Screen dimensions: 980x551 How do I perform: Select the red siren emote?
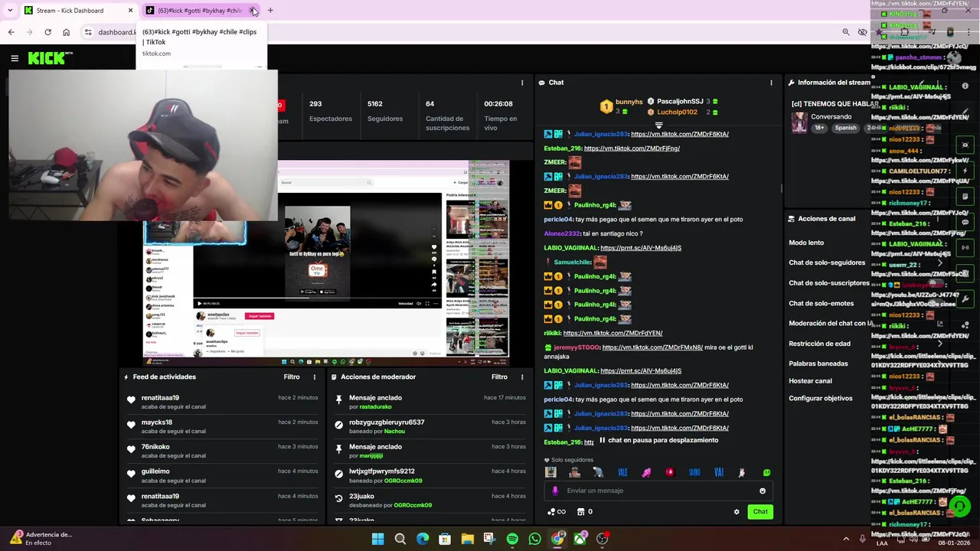(x=670, y=472)
